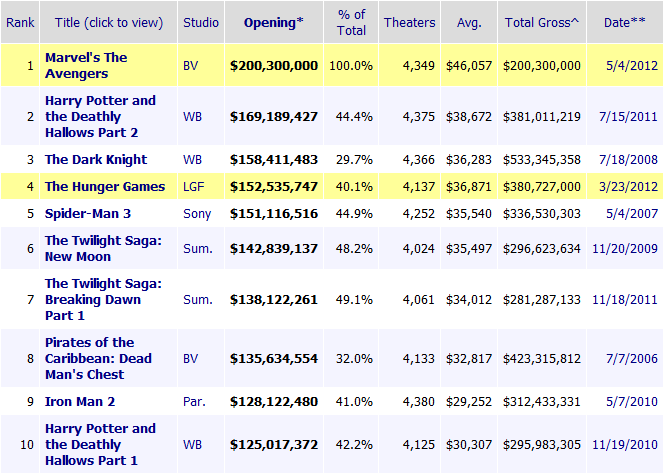Viewport: 664px width, 474px height.
Task: Click Par. studio link for Iron Man 2
Action: (x=194, y=402)
